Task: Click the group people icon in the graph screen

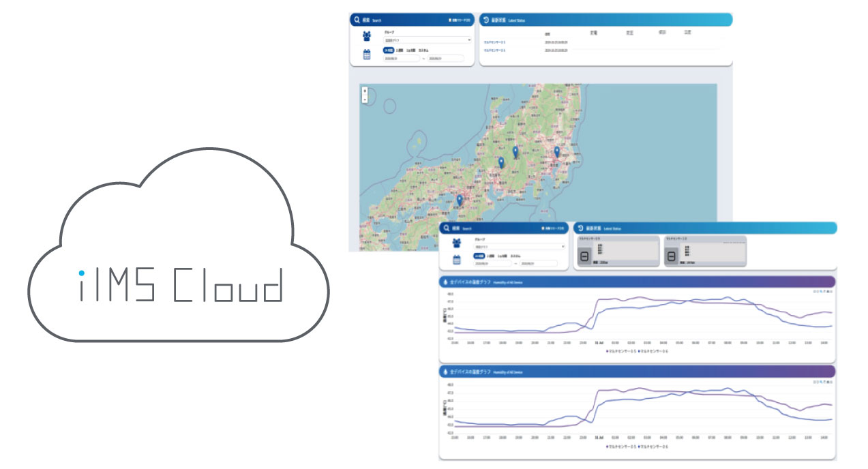Action: click(456, 243)
